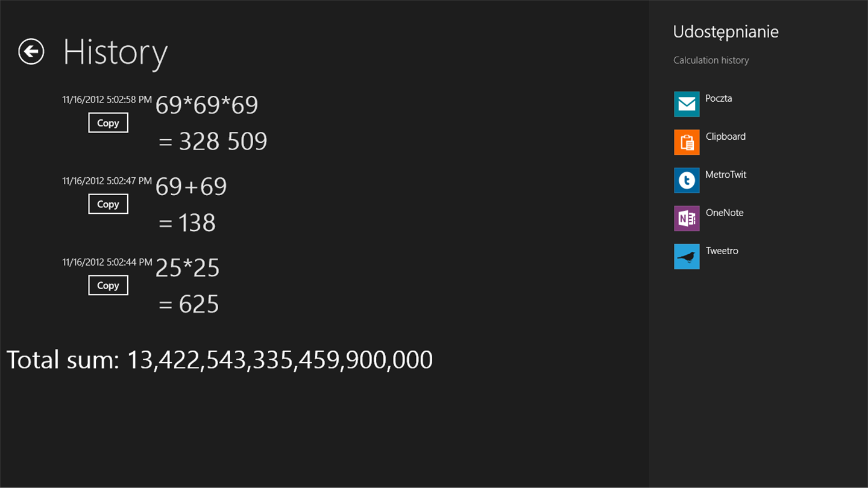
Task: Tap the Tweetro bird icon
Action: [687, 256]
